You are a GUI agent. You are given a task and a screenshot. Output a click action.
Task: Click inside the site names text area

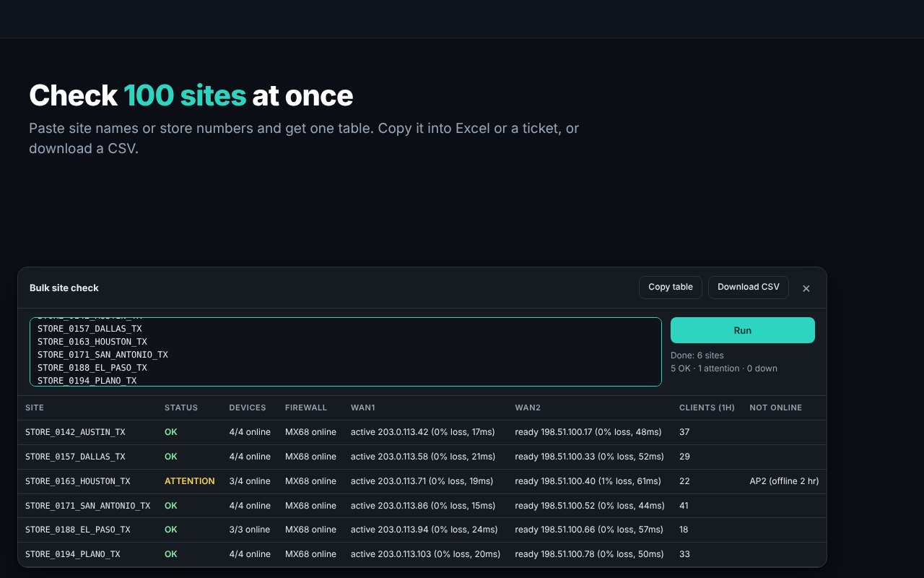coord(346,352)
